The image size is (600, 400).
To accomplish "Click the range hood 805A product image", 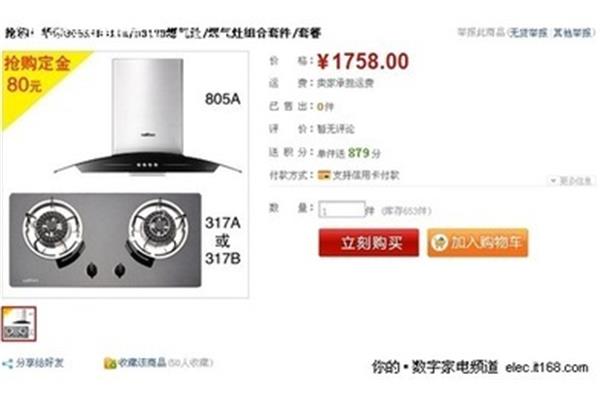I will (147, 117).
